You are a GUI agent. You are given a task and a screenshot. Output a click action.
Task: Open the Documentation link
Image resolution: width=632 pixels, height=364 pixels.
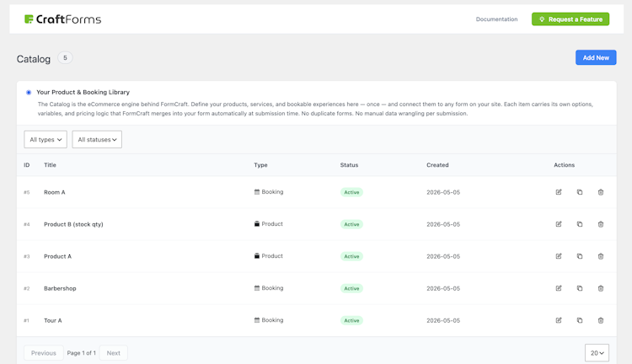click(x=496, y=19)
